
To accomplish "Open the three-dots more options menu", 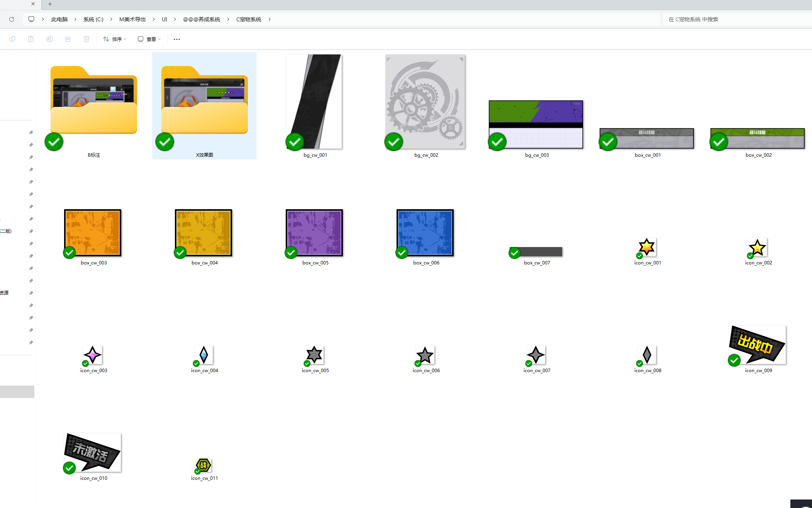I will tap(177, 39).
